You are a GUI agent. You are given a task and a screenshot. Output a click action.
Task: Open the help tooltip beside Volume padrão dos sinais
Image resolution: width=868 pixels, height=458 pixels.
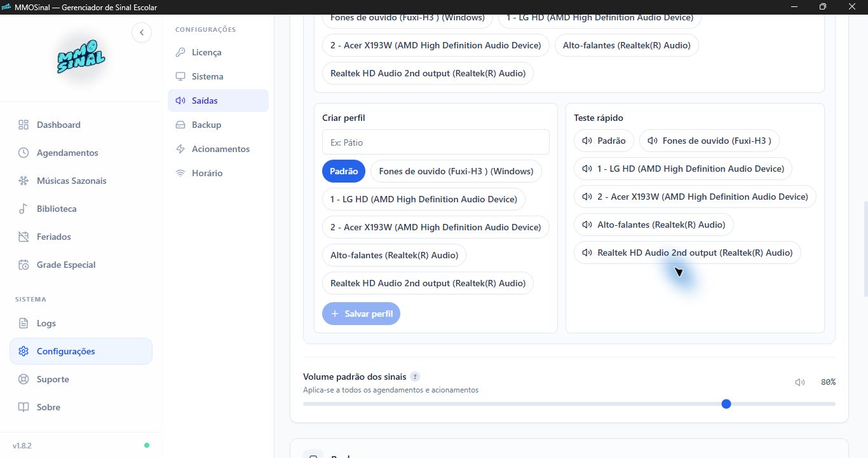coord(415,377)
